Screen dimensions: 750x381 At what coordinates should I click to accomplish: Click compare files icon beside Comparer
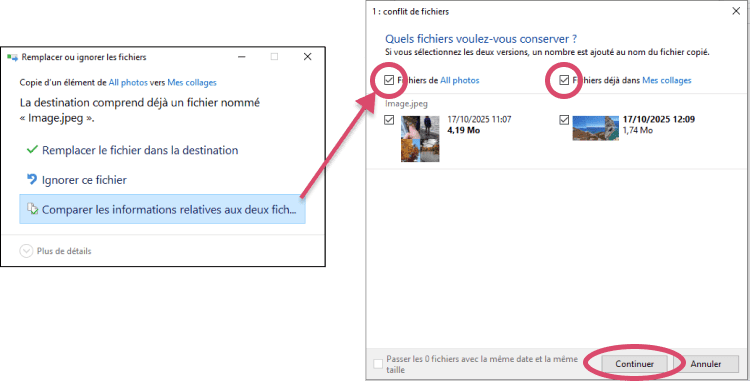tap(32, 209)
